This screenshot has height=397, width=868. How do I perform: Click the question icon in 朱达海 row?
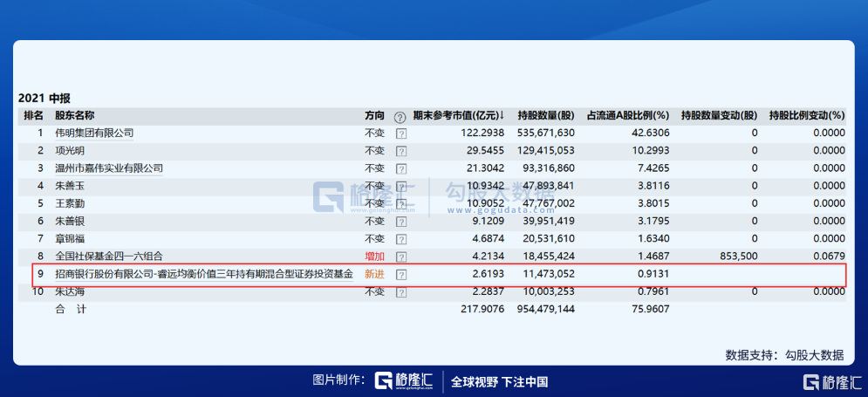point(401,291)
